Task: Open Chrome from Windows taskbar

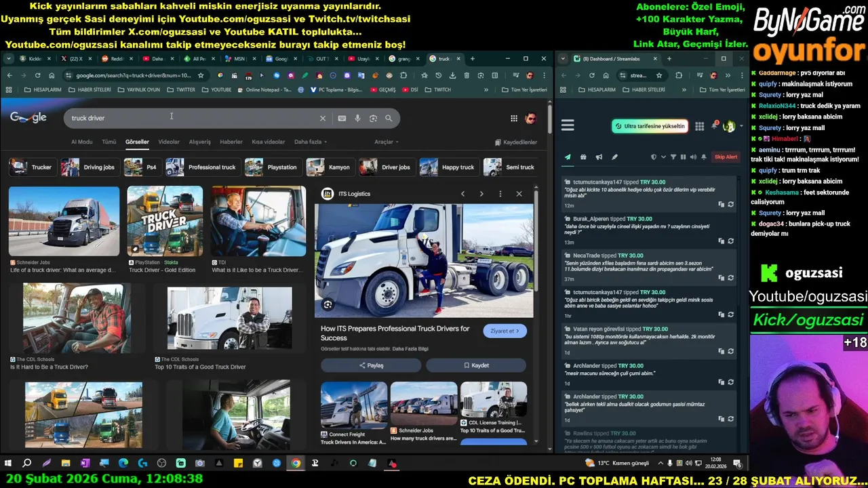Action: (296, 463)
